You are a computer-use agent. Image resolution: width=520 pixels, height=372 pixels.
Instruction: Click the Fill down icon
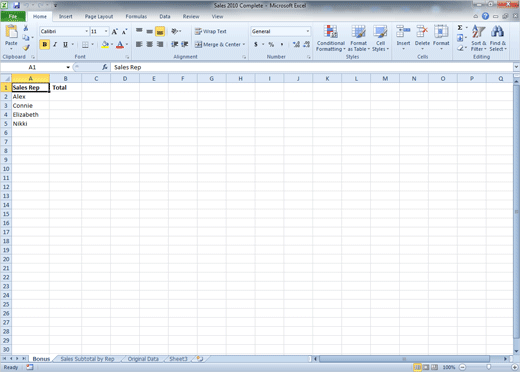point(460,38)
